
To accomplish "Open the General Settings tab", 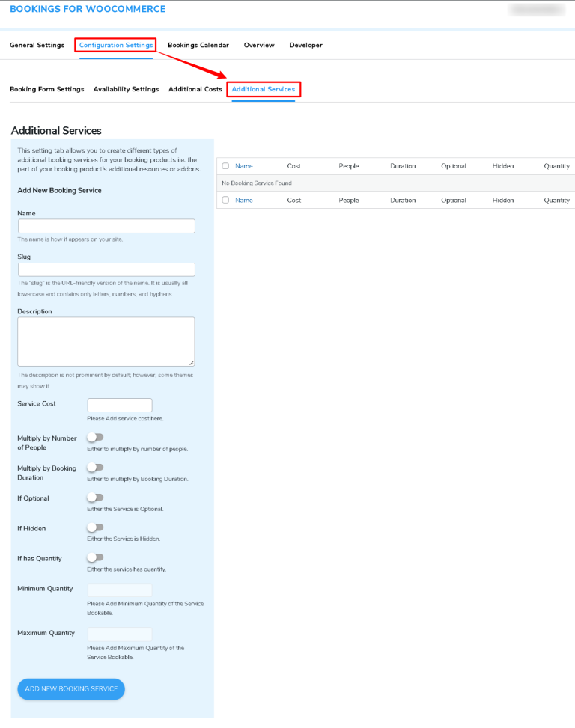I will [37, 46].
